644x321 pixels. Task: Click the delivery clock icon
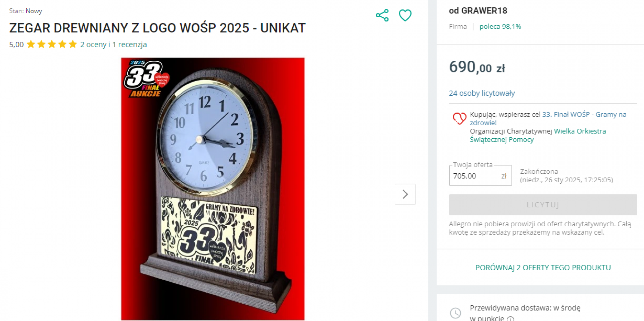coord(455,313)
